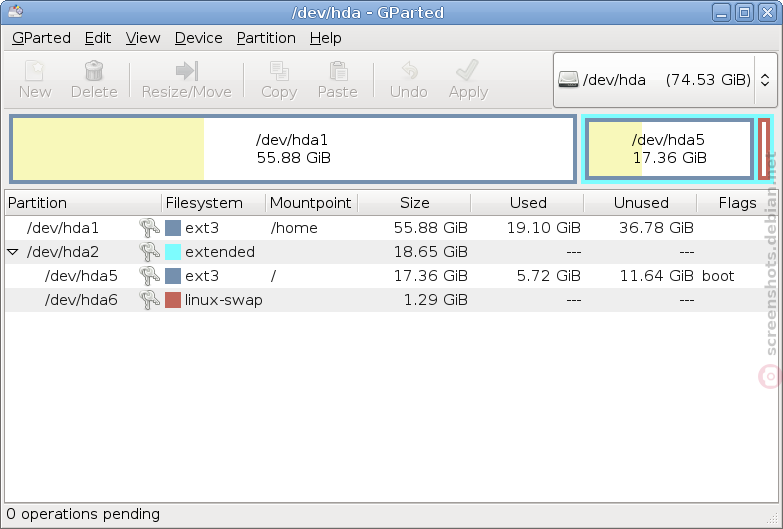Viewport: 783px width, 529px height.
Task: Select the /dev/hda2 row
Action: [x=391, y=252]
